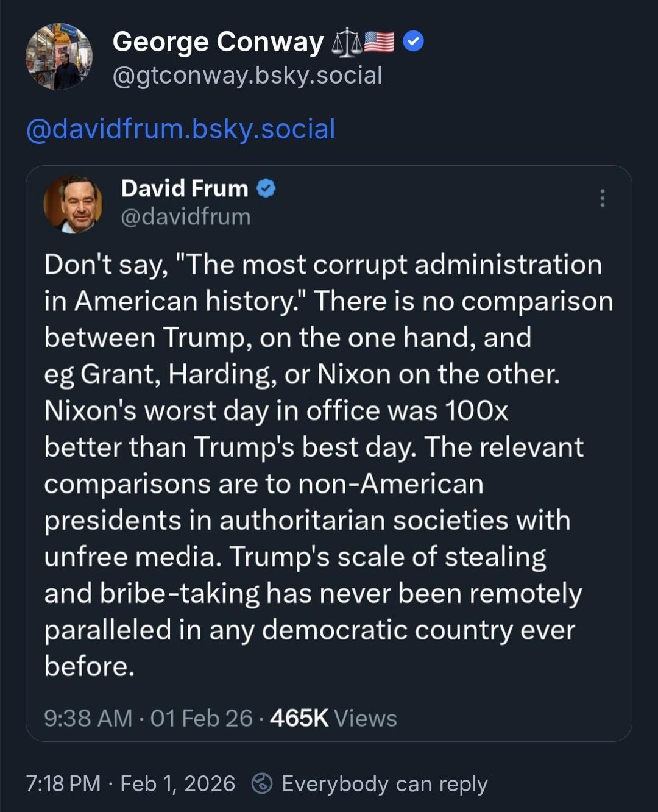Click the American flag emoji

click(379, 42)
